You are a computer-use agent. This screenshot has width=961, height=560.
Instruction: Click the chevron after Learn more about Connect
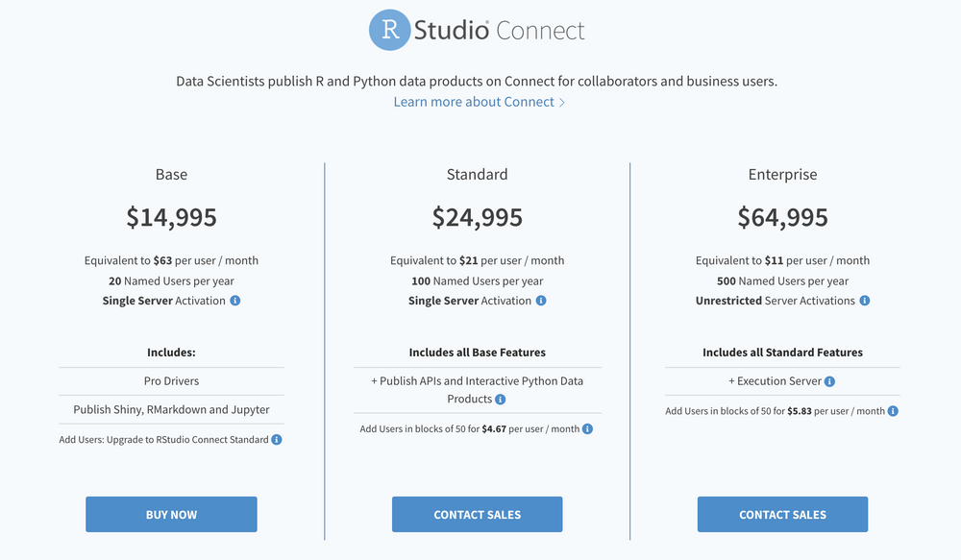click(x=562, y=101)
